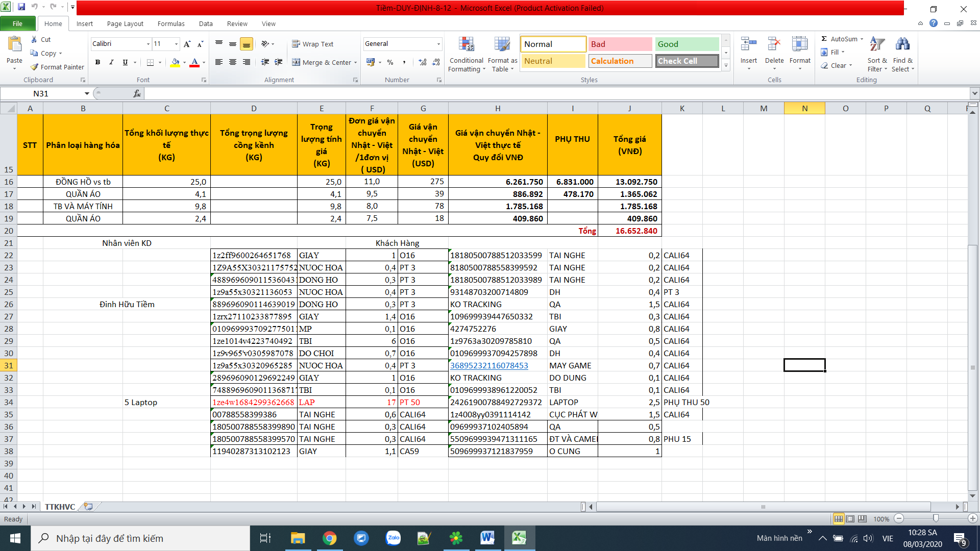The width and height of the screenshot is (980, 551).
Task: Toggle Wrap Text option
Action: (312, 44)
